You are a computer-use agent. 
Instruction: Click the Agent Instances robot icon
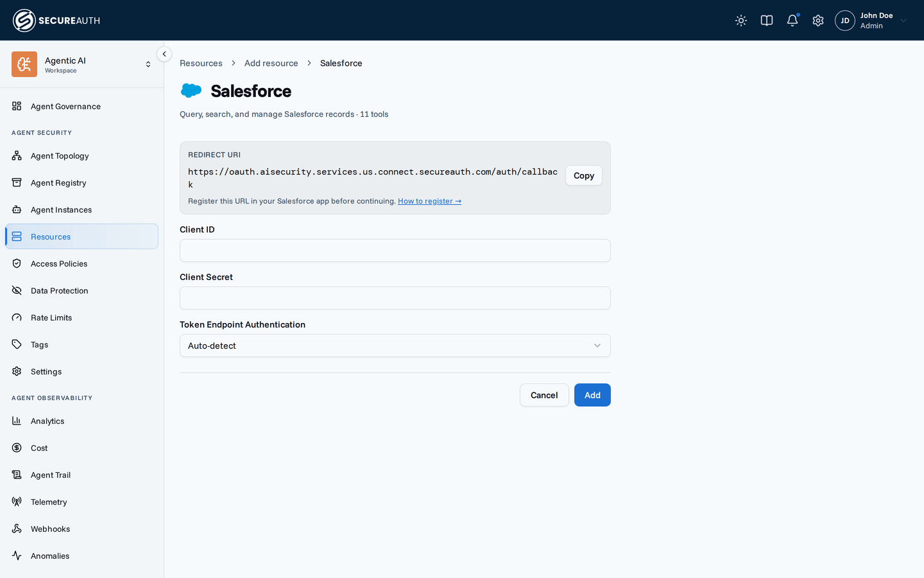(17, 209)
